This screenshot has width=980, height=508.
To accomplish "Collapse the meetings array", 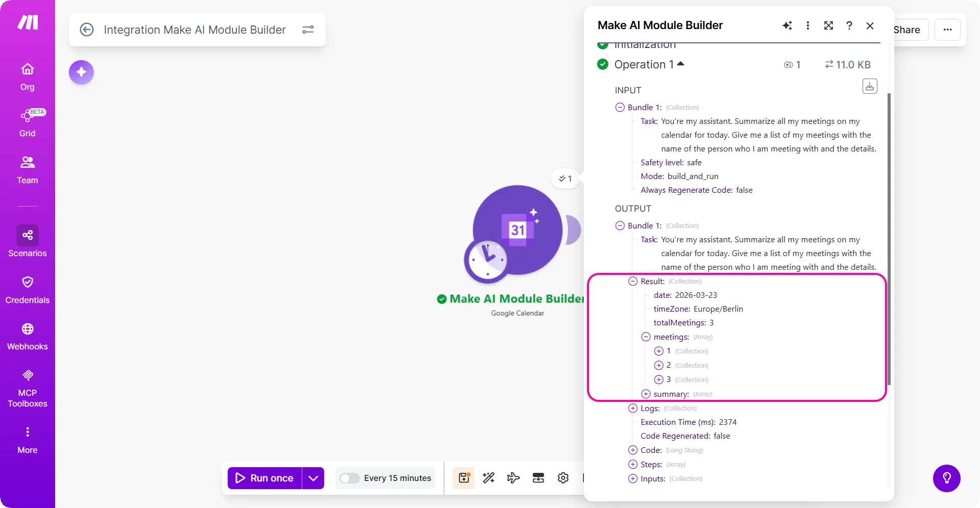I will pyautogui.click(x=646, y=337).
